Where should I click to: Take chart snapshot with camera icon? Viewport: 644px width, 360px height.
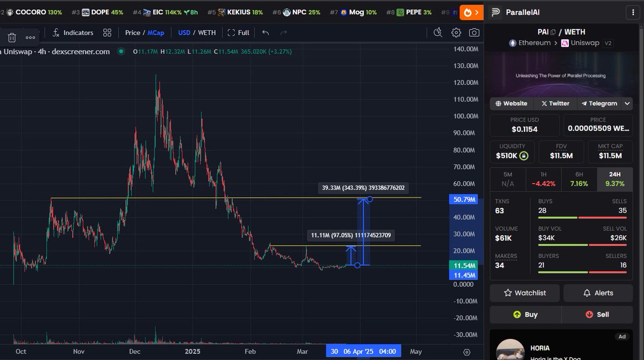(474, 33)
